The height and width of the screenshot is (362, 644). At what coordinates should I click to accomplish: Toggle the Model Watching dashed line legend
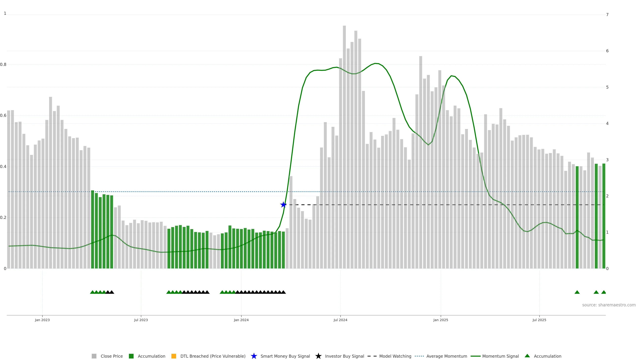click(x=372, y=356)
